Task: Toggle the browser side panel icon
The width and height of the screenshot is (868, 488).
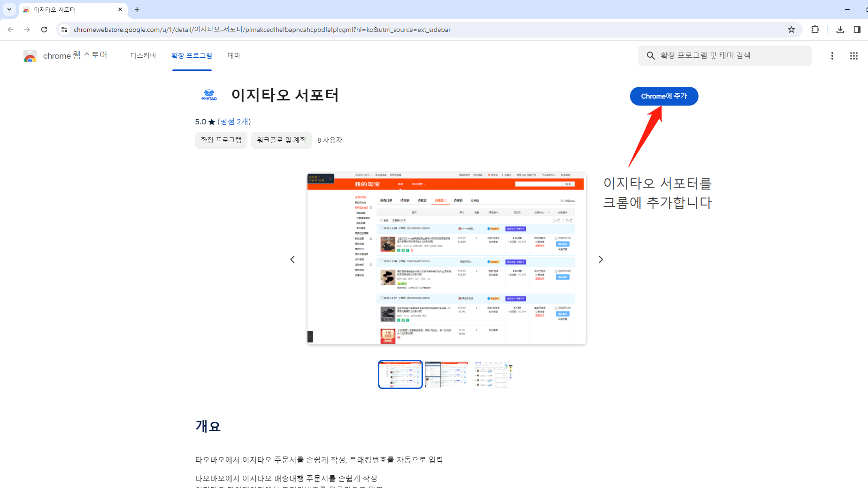Action: (x=857, y=30)
